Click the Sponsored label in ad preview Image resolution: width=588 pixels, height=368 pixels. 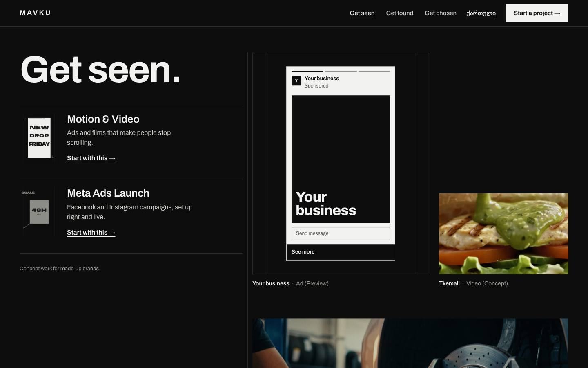click(316, 86)
